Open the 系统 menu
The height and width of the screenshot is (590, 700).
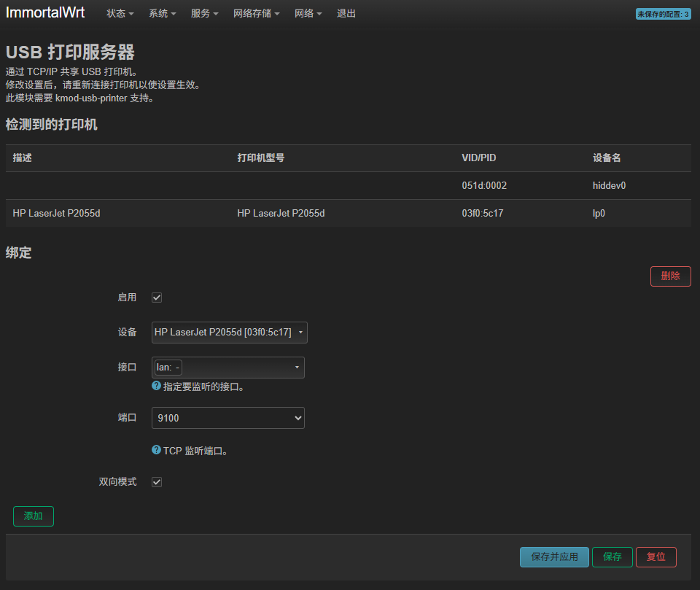pos(162,14)
